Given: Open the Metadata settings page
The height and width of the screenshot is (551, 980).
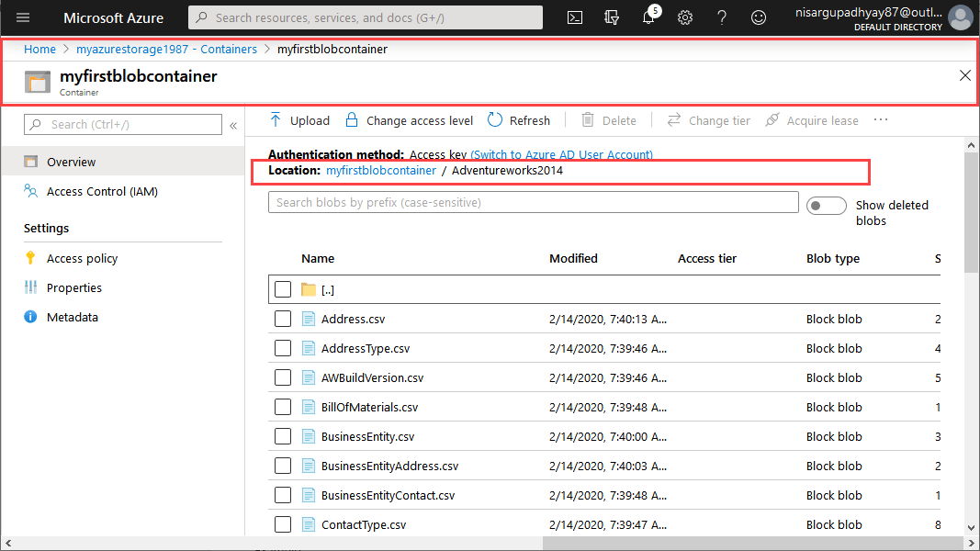Looking at the screenshot, I should [x=73, y=317].
